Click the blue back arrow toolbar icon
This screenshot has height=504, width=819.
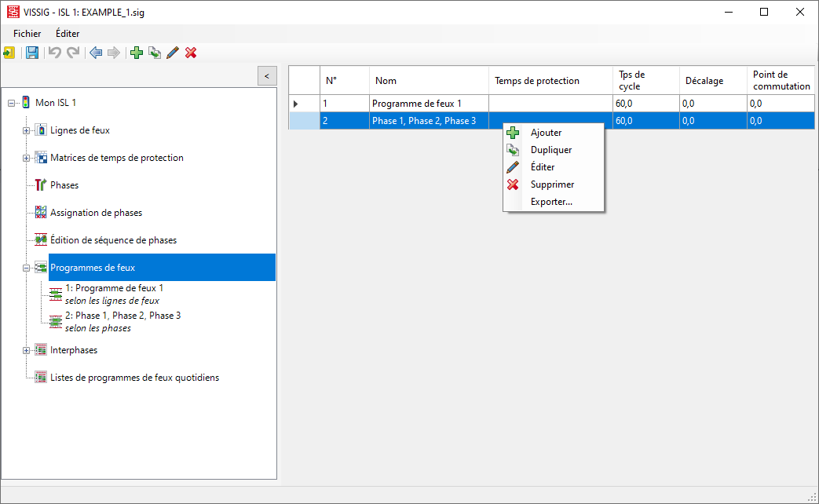click(96, 53)
